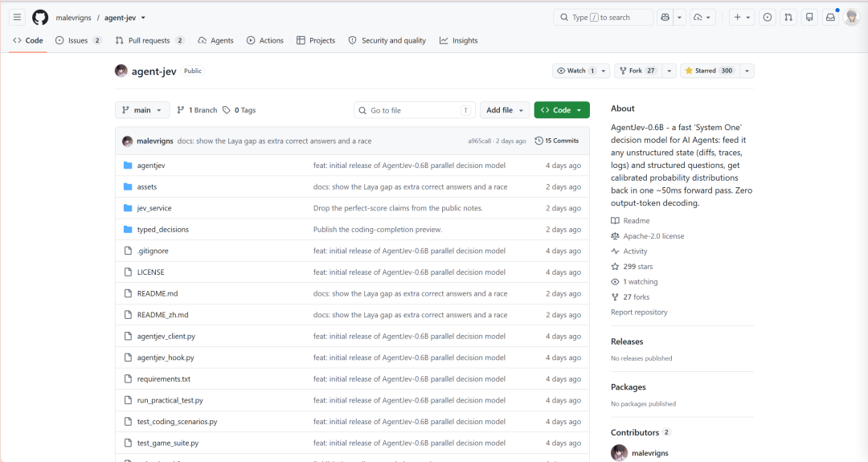Switch to the Issues tab

tap(78, 40)
